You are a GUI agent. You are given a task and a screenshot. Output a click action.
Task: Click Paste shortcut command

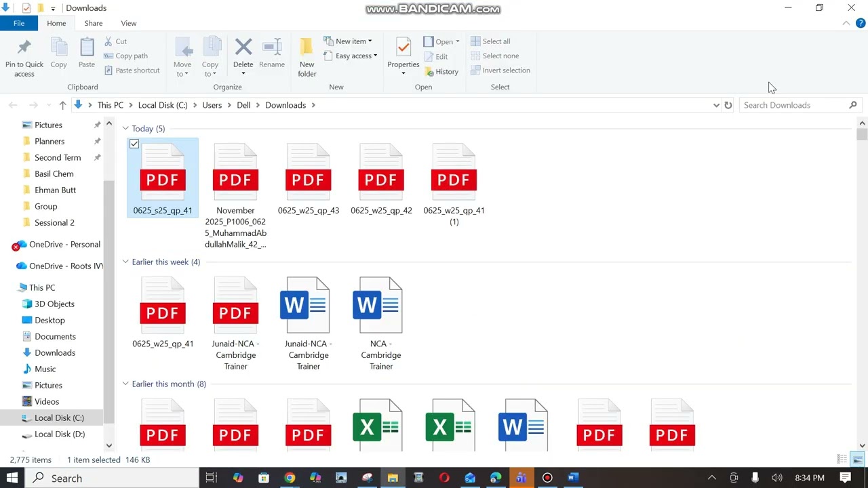click(132, 70)
